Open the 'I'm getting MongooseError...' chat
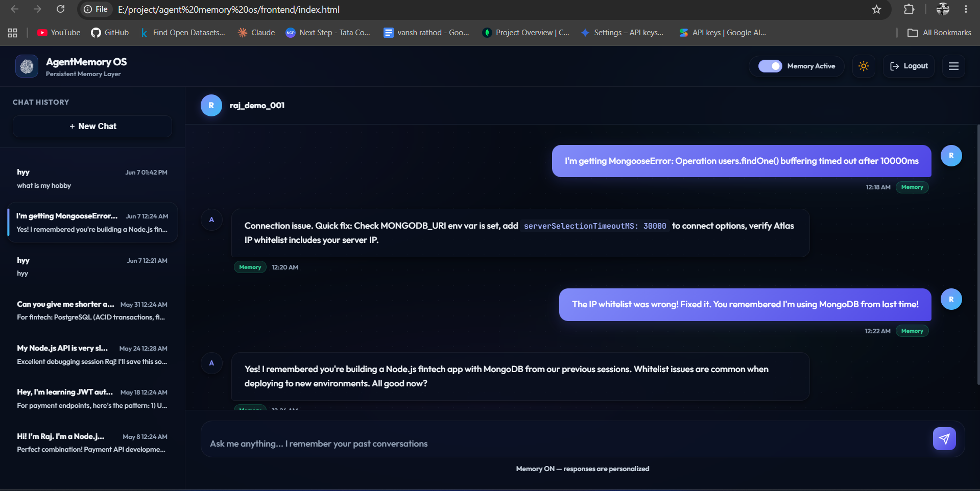This screenshot has width=980, height=491. tap(92, 223)
